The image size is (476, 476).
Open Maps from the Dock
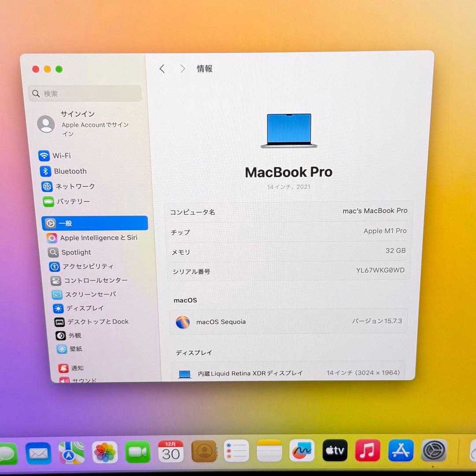pos(71,453)
